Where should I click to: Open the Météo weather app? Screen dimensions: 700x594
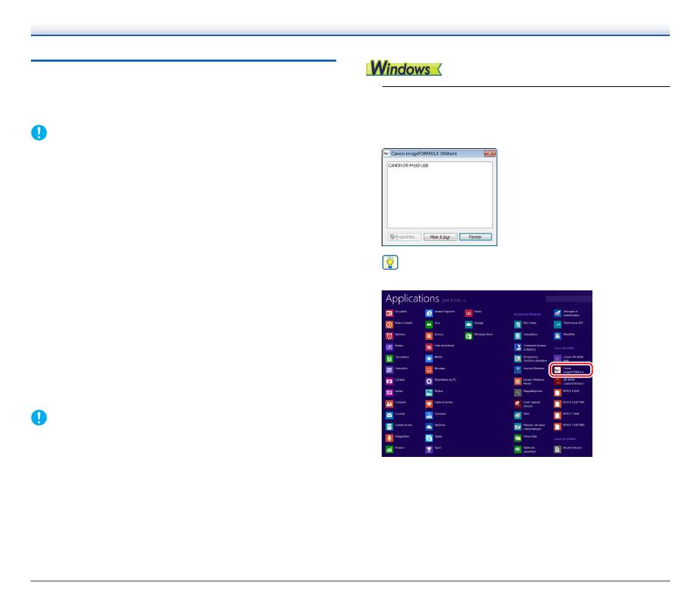click(x=434, y=359)
